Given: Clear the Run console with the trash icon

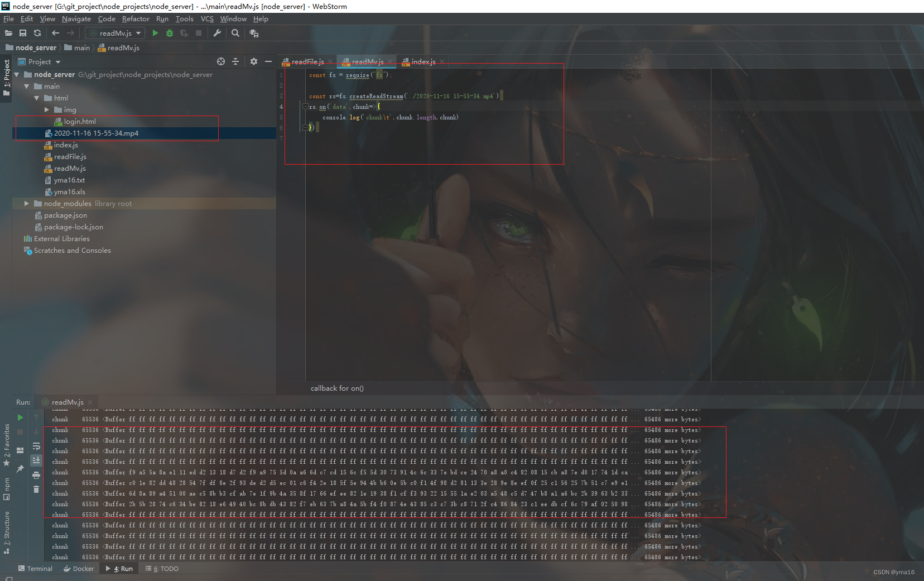Looking at the screenshot, I should point(36,489).
